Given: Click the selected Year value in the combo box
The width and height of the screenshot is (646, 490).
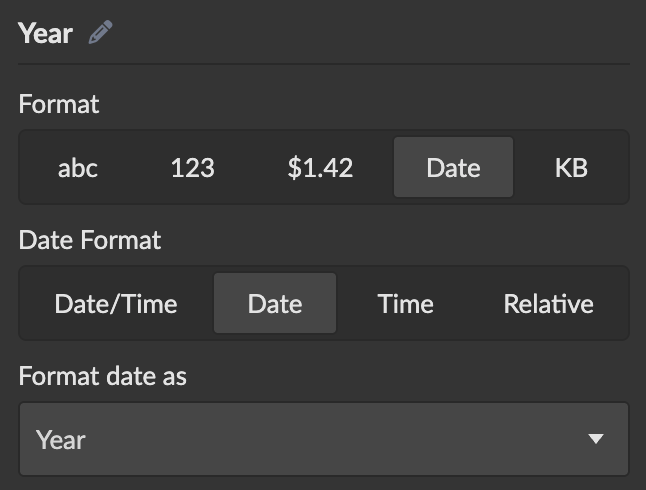Looking at the screenshot, I should coord(61,440).
